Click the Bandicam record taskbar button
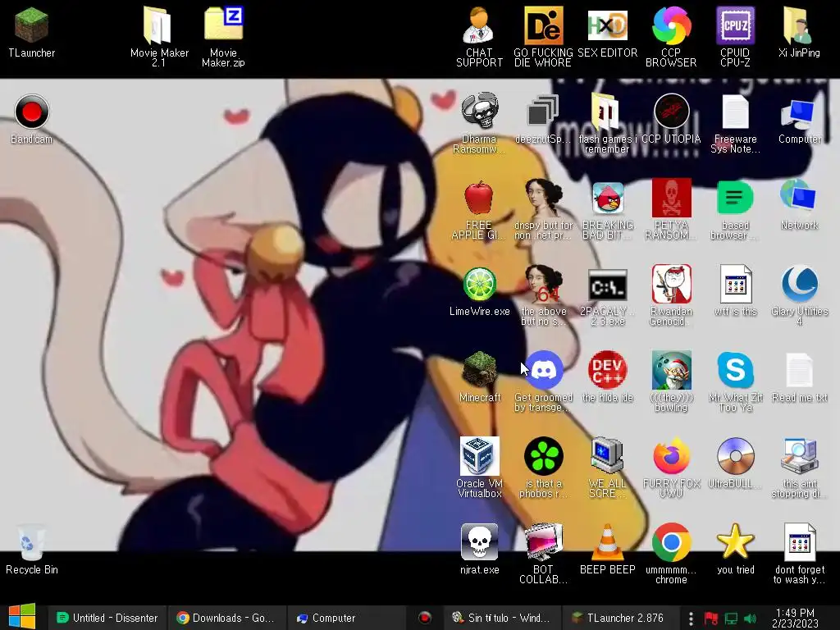Viewport: 840px width, 630px height. tap(424, 618)
